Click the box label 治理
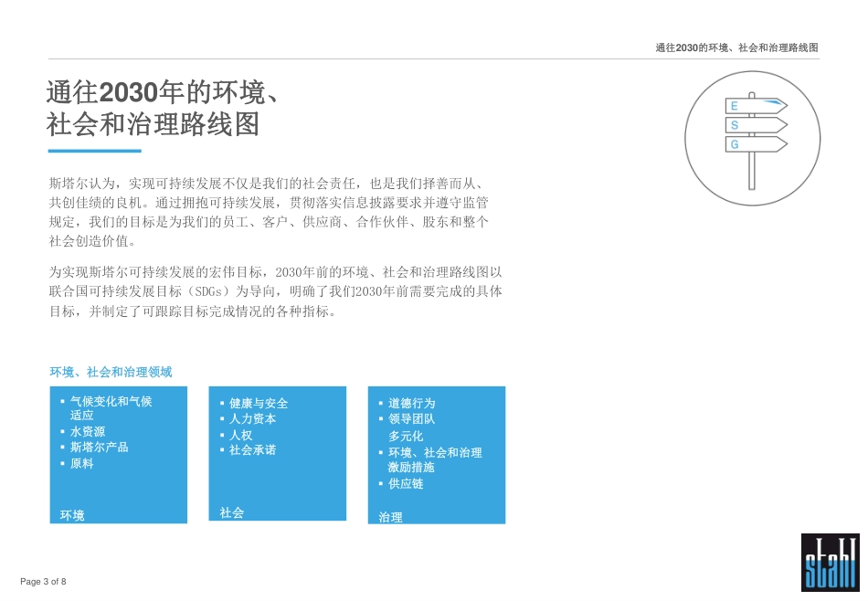The width and height of the screenshot is (868, 601). (x=390, y=518)
